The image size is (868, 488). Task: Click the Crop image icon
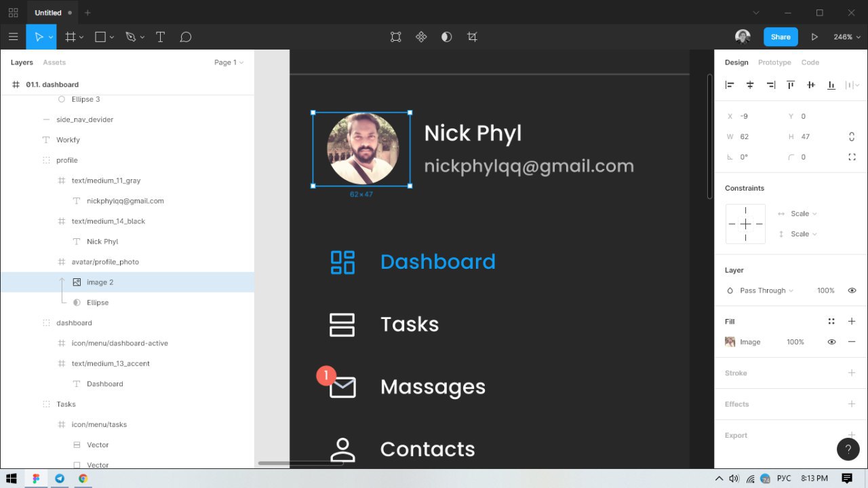tap(472, 37)
